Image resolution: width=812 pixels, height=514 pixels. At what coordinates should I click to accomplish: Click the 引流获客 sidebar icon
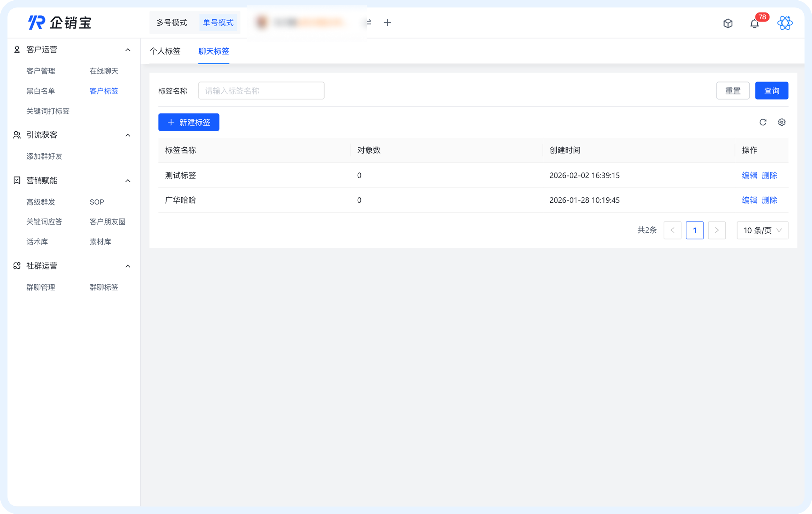(x=17, y=134)
